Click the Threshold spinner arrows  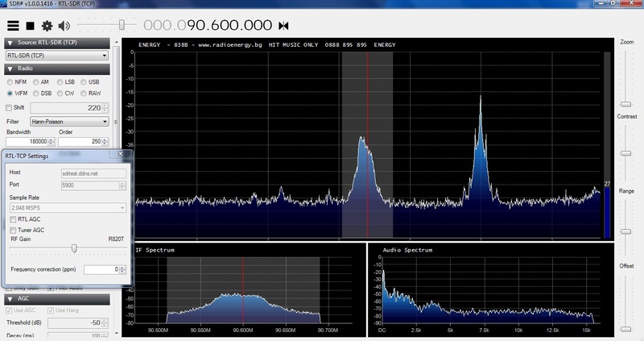tap(105, 323)
